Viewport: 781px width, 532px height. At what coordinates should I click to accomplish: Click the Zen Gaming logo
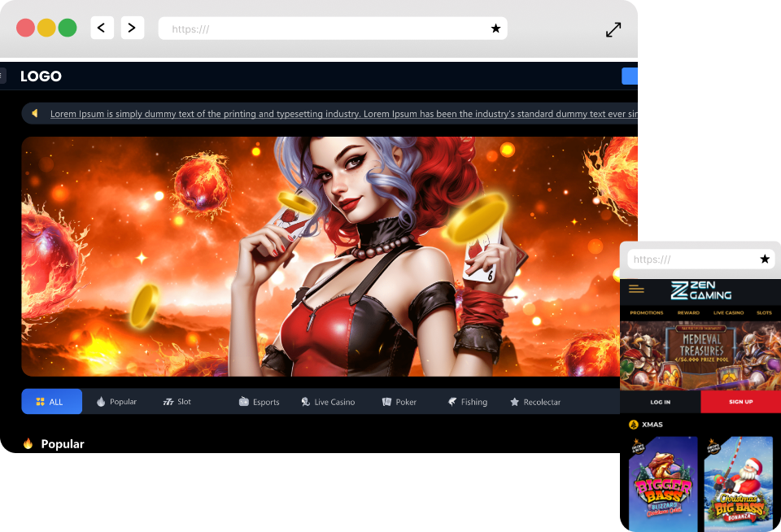(x=700, y=290)
